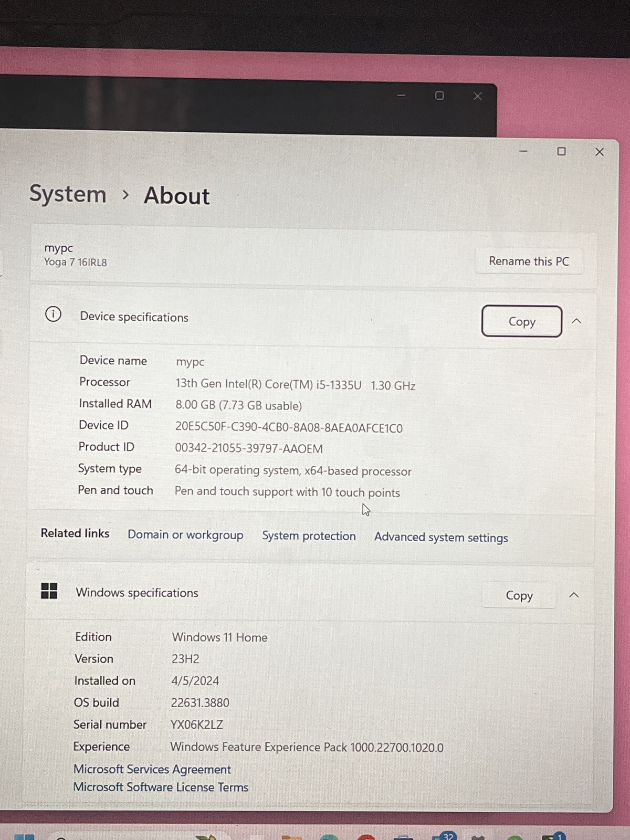Minimize the dark window behind Settings
Image resolution: width=630 pixels, height=840 pixels.
[x=402, y=95]
